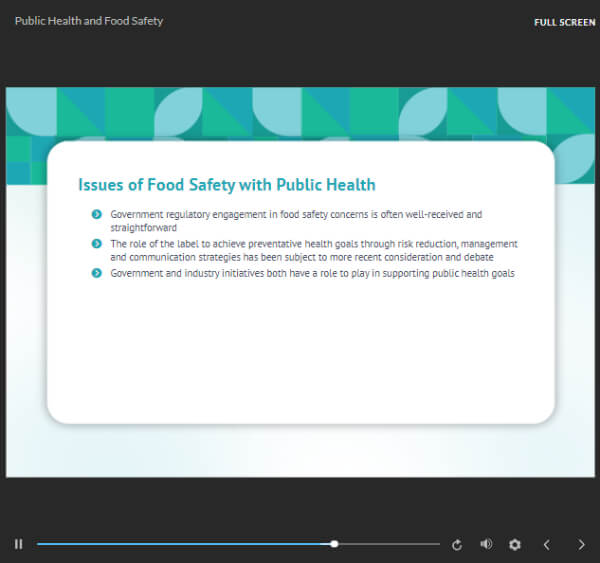Click the 'Issues of Food Safety' heading
600x563 pixels.
[227, 184]
